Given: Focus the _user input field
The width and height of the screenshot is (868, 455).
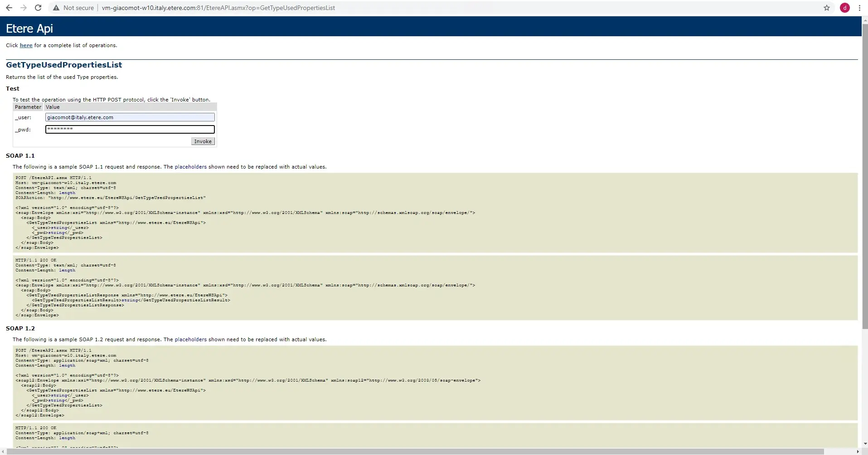Looking at the screenshot, I should [x=130, y=117].
